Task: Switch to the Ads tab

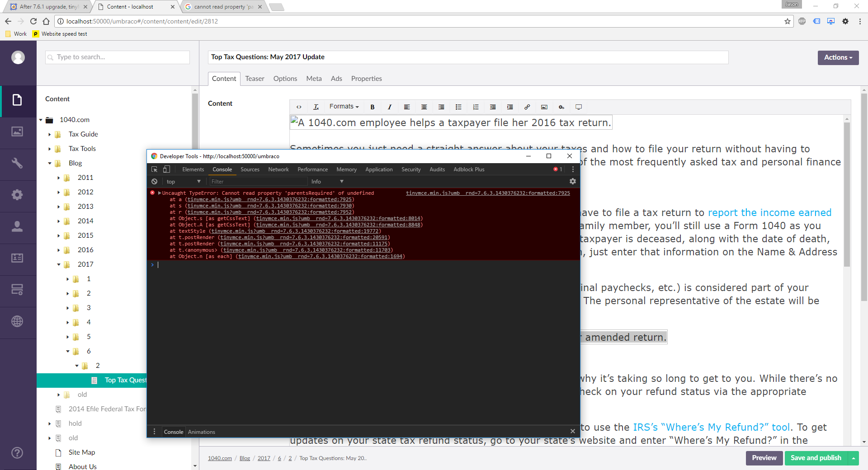Action: click(x=336, y=79)
